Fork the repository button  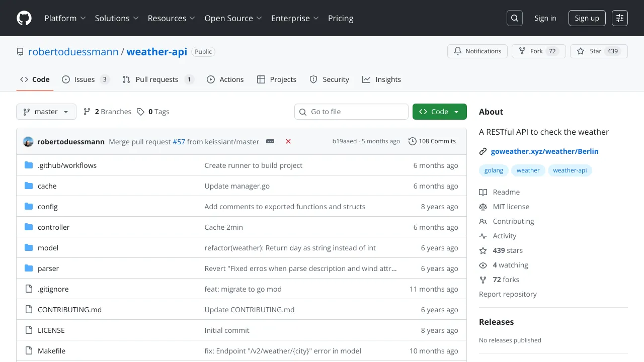click(539, 51)
